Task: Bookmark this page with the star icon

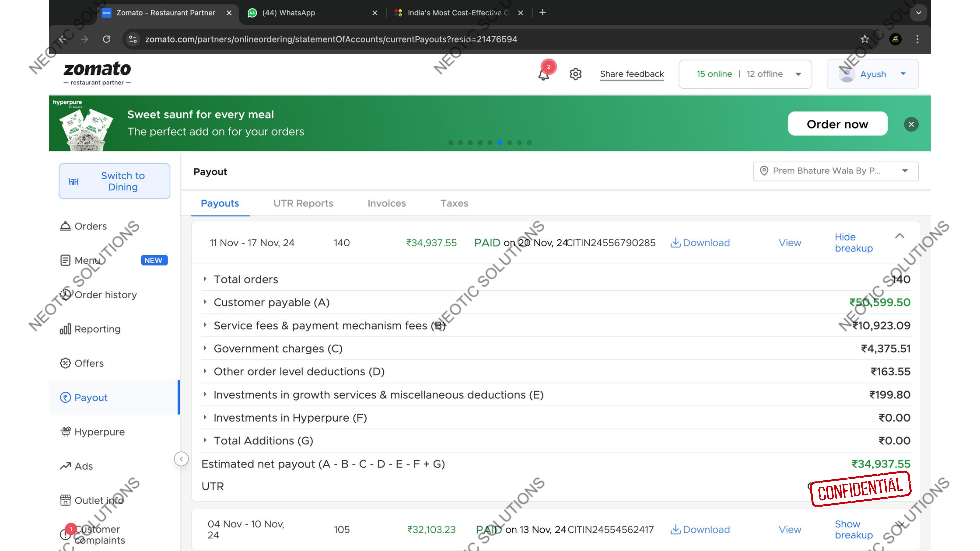Action: (x=864, y=39)
